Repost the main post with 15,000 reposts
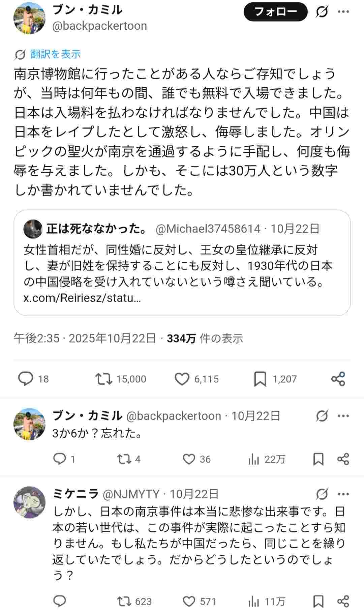 coord(103,379)
